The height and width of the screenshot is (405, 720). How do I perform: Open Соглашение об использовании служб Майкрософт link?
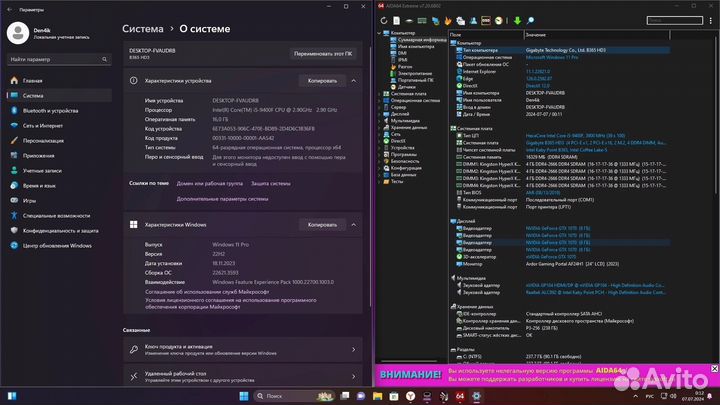(207, 292)
